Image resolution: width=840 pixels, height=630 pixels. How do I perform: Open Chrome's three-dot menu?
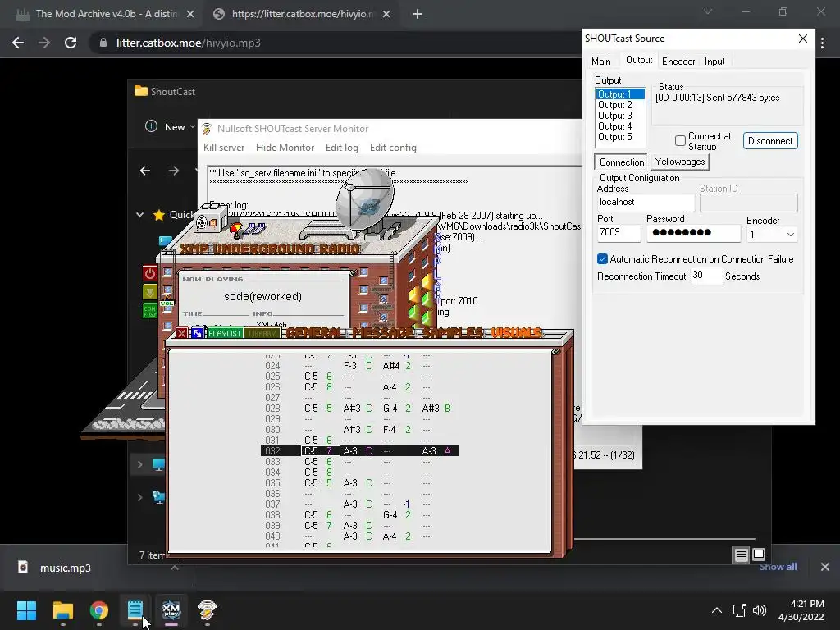point(822,43)
